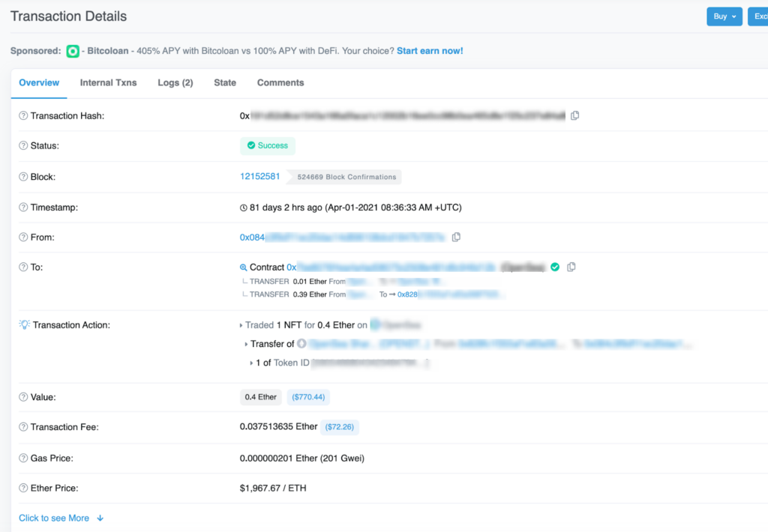Copy the transaction hash to clipboard
This screenshot has width=768, height=532.
pos(575,116)
